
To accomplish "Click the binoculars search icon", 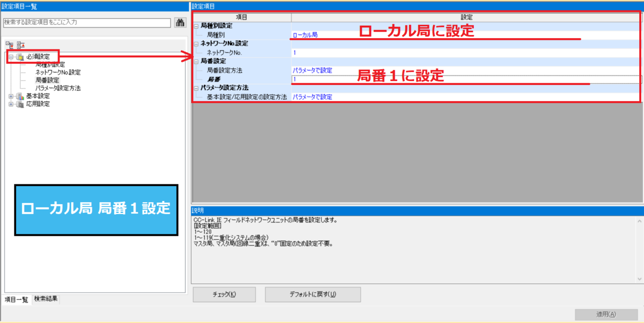I will click(180, 23).
